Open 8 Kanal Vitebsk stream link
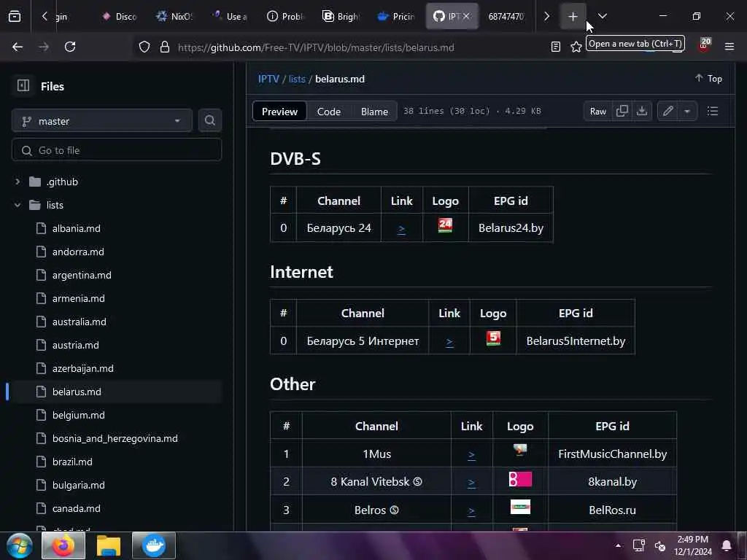Screen dimensions: 747x560 point(471,483)
